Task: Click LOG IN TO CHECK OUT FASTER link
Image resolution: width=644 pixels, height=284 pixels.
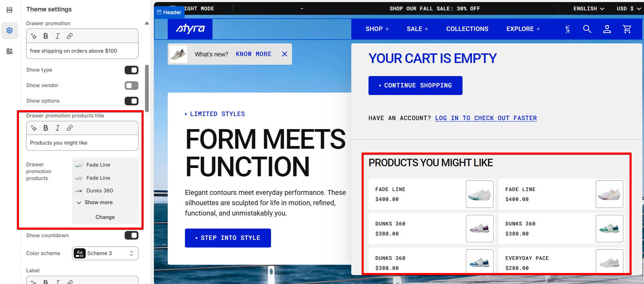Action: (486, 118)
